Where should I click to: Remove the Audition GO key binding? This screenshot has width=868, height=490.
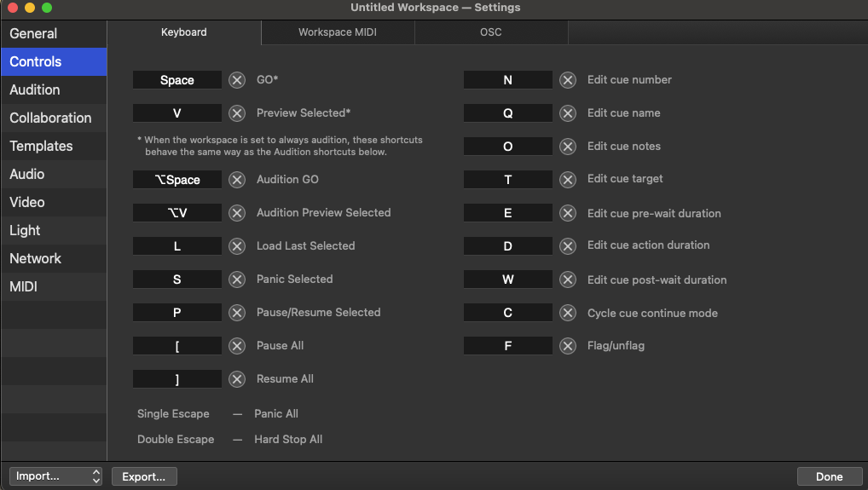(237, 180)
